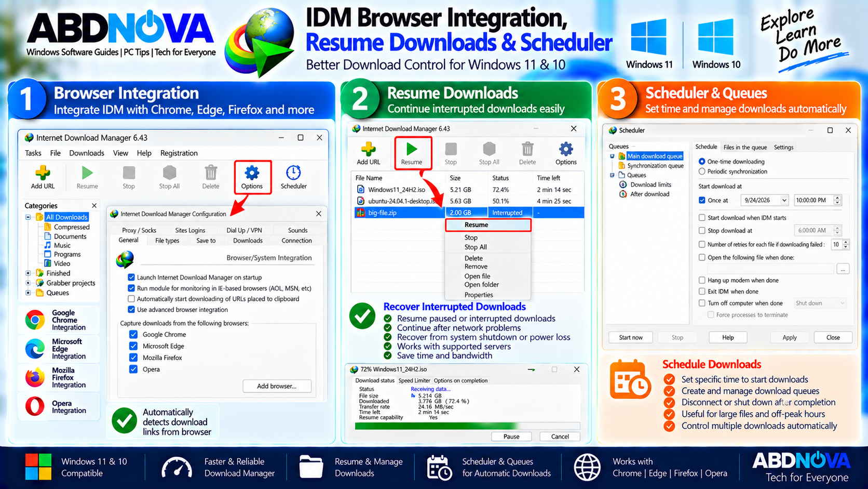Click green Resume play icon in the middle window
The height and width of the screenshot is (489, 868).
412,149
